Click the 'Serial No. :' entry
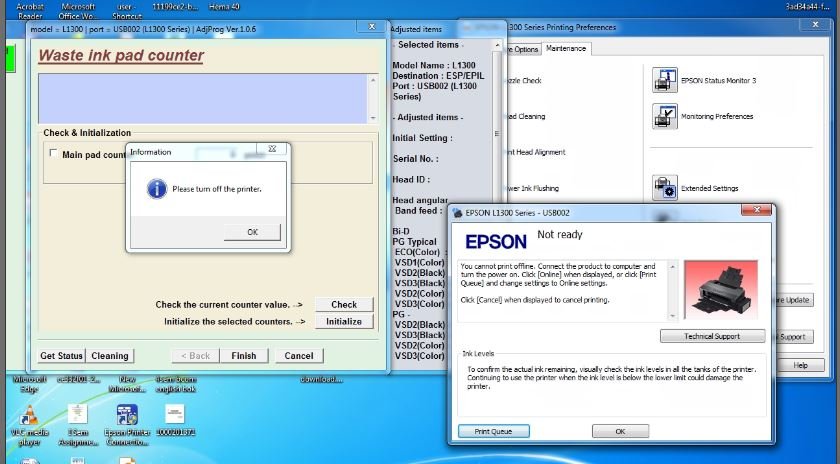Screen dimensions: 840x464 [415, 159]
